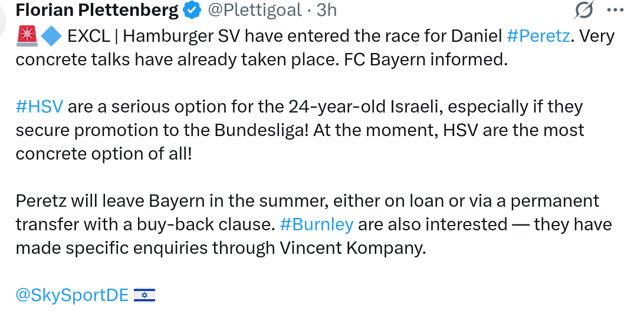644x311 pixels.
Task: Open the #Burnley hashtag
Action: coord(316,224)
